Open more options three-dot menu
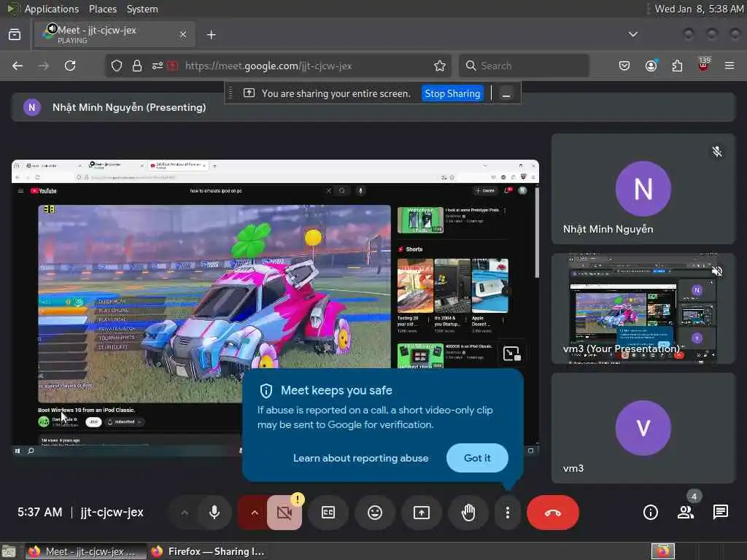The width and height of the screenshot is (747, 560). pyautogui.click(x=508, y=513)
